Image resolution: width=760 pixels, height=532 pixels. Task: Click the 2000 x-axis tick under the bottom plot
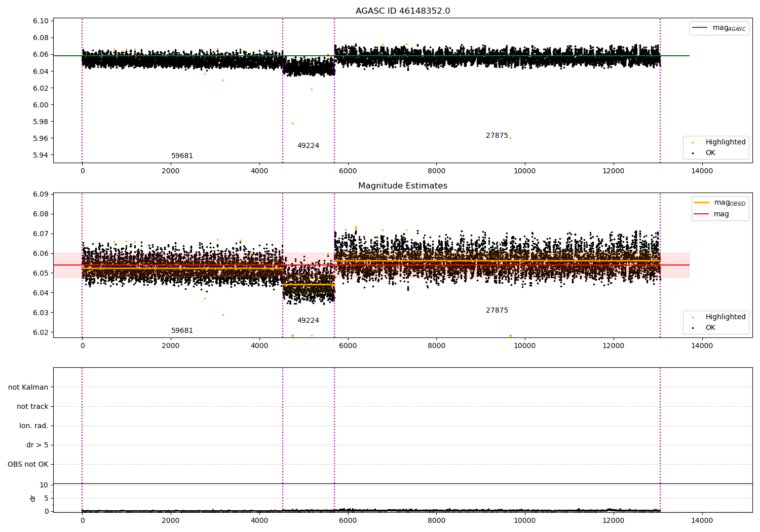coord(171,520)
